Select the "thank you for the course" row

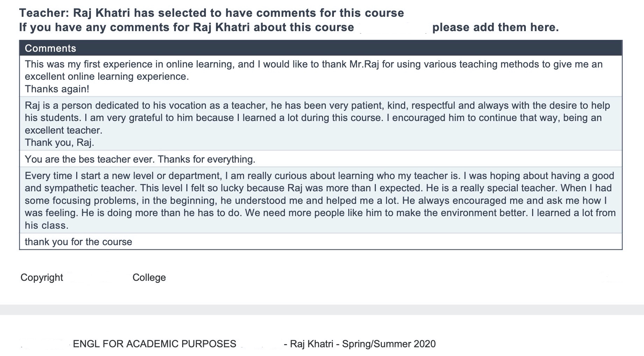(78, 242)
